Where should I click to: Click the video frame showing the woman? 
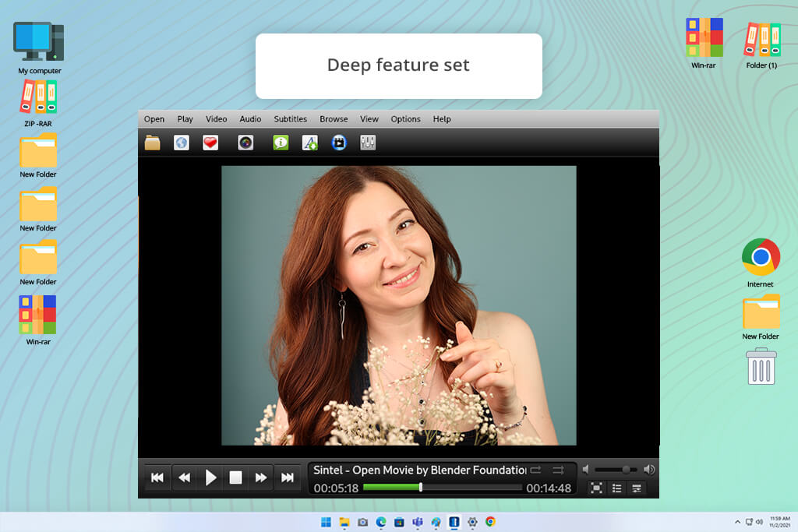pyautogui.click(x=398, y=305)
